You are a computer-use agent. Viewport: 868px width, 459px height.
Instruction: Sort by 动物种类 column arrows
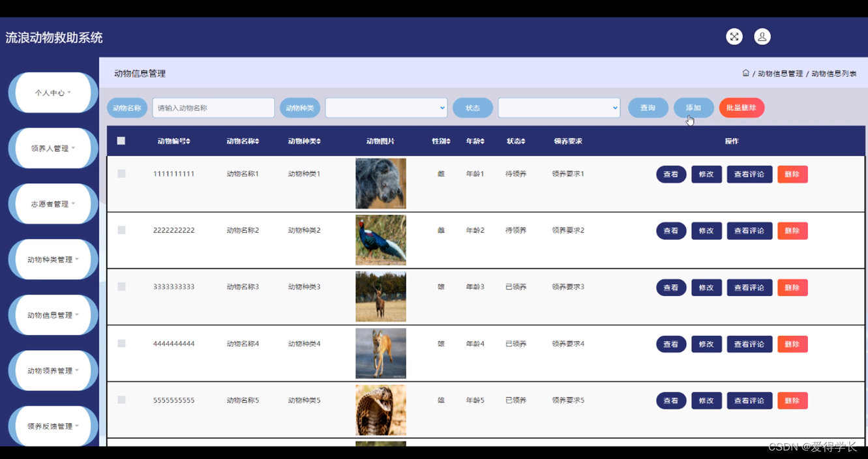pos(318,141)
